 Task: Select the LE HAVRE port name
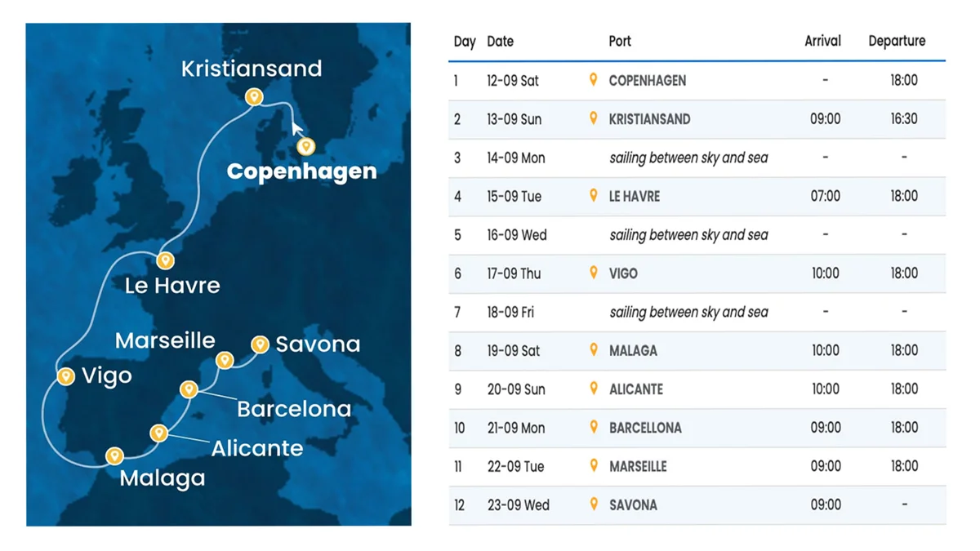tap(635, 197)
